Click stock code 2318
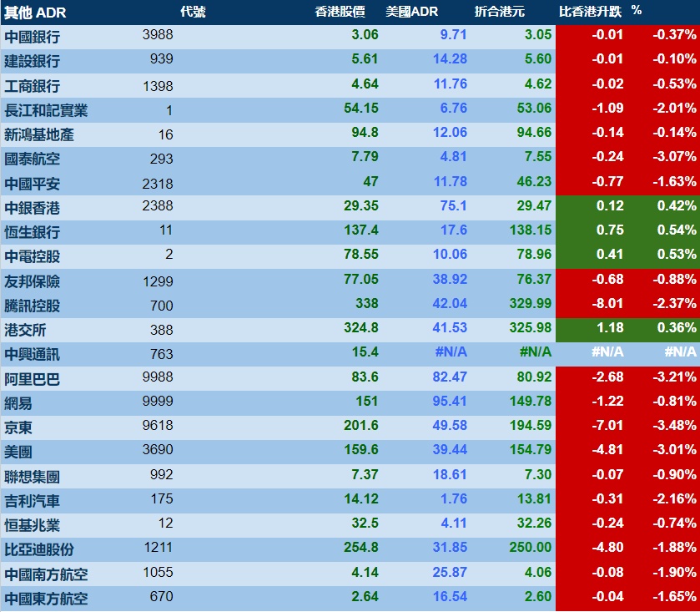 (x=158, y=184)
